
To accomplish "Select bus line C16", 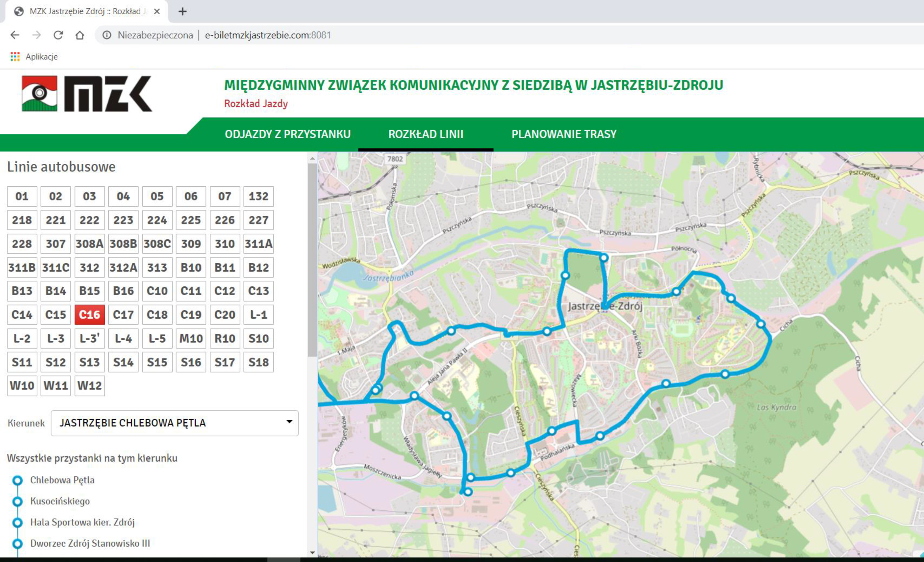I will 89,315.
